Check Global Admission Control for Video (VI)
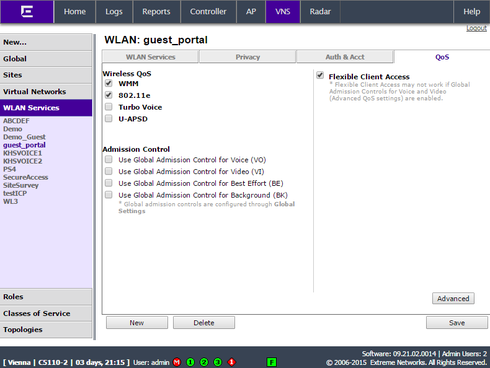The height and width of the screenshot is (368, 490). 109,171
